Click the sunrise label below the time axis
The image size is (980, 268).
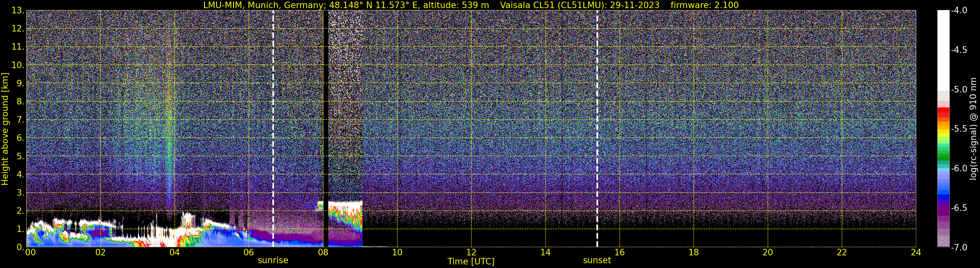273,261
